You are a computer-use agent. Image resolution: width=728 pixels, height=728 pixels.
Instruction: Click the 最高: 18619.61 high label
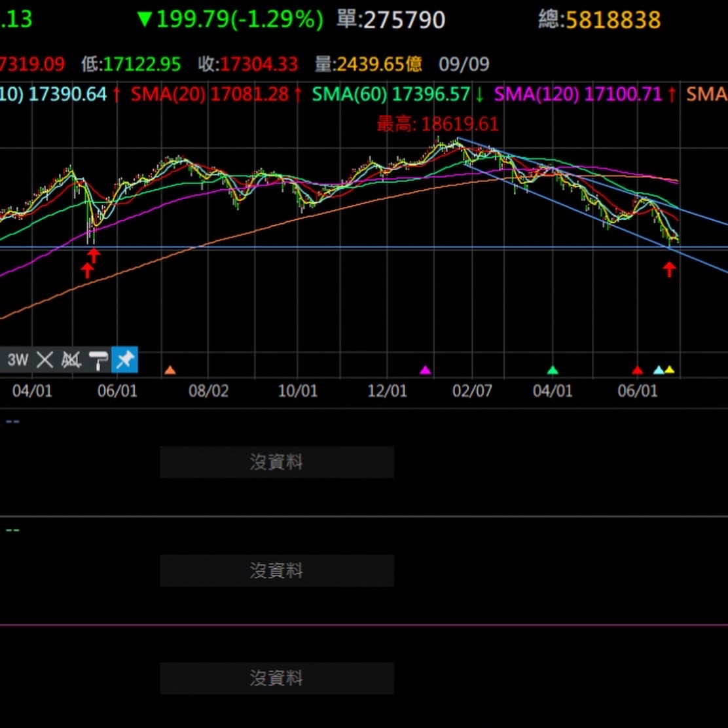pyautogui.click(x=437, y=124)
